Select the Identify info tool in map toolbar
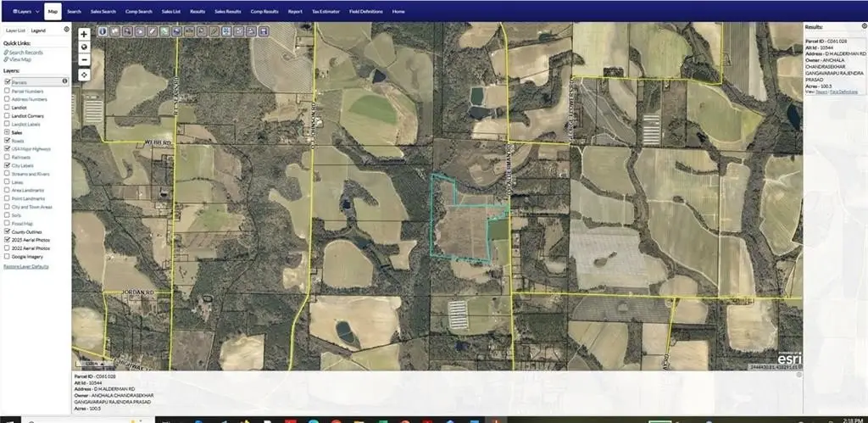This screenshot has height=423, width=868. tap(103, 31)
